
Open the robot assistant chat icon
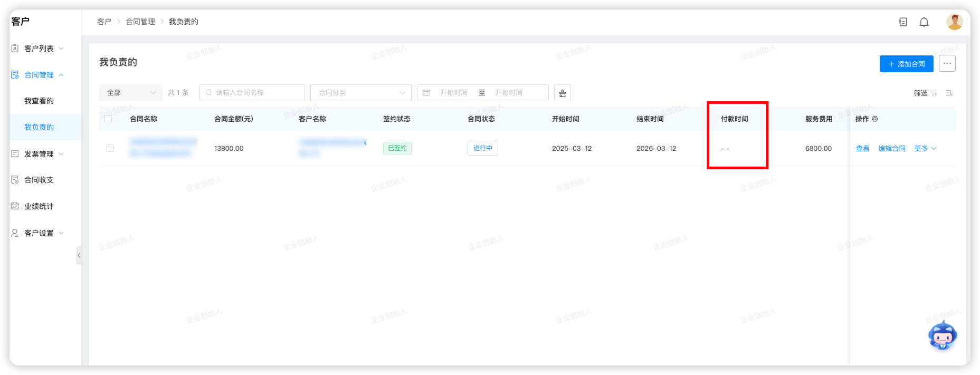pyautogui.click(x=943, y=335)
